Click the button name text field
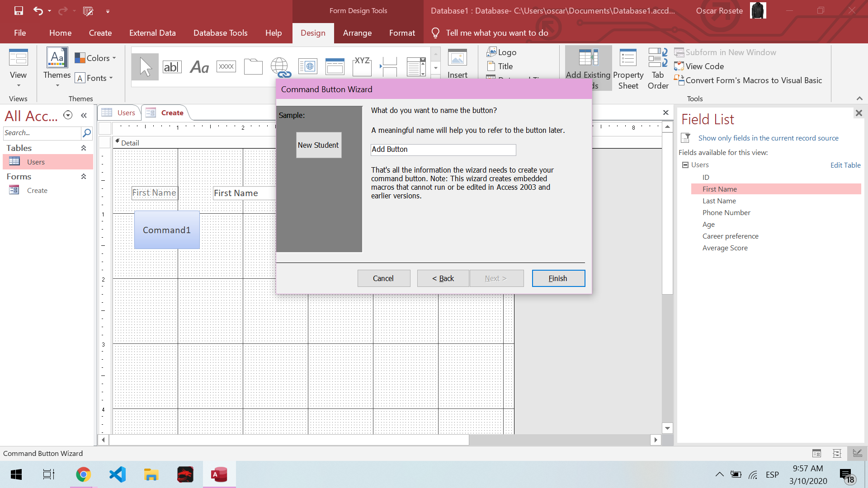Image resolution: width=868 pixels, height=488 pixels. coord(443,150)
